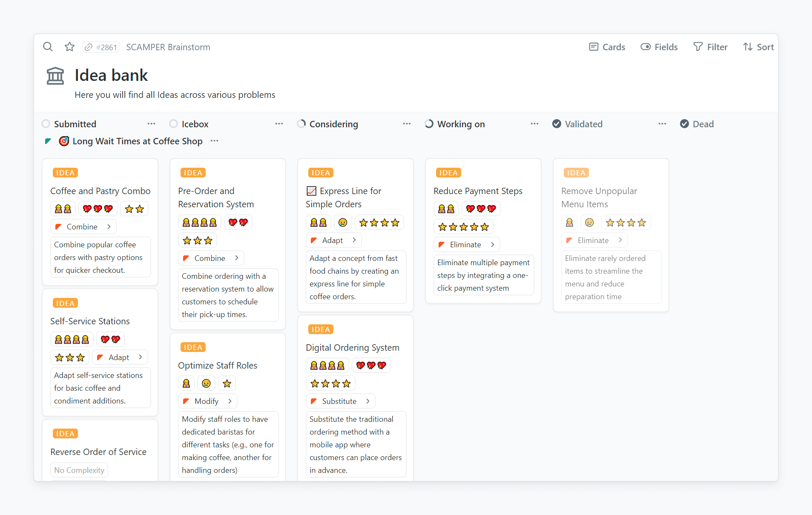Open Sort options
The height and width of the screenshot is (515, 812).
coord(758,47)
